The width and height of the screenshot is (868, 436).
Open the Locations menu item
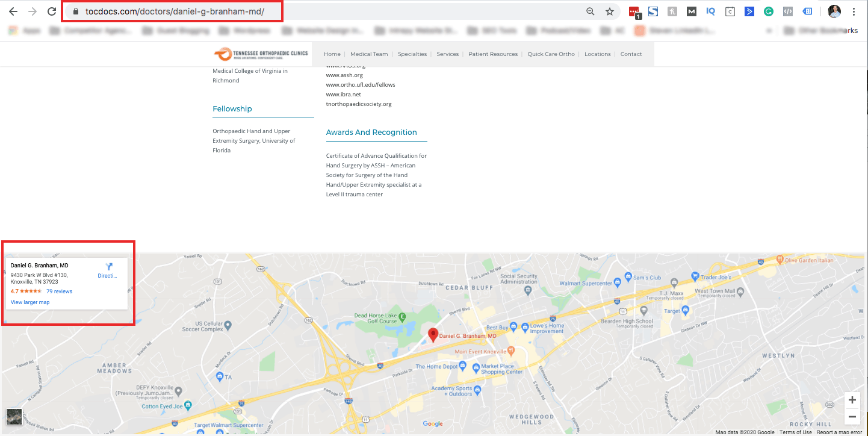point(598,54)
